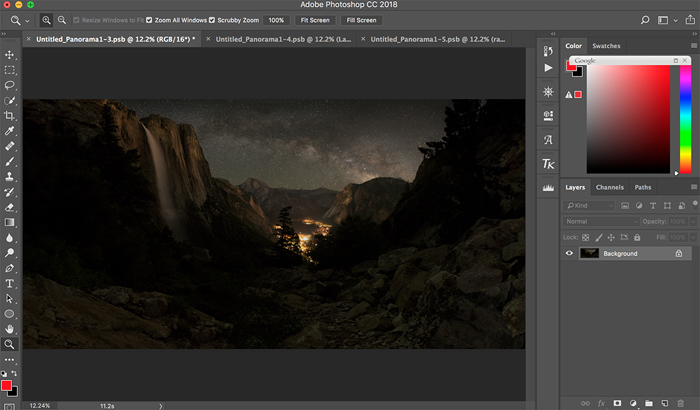This screenshot has width=700, height=410.
Task: Choose the Lasso tool
Action: [10, 85]
